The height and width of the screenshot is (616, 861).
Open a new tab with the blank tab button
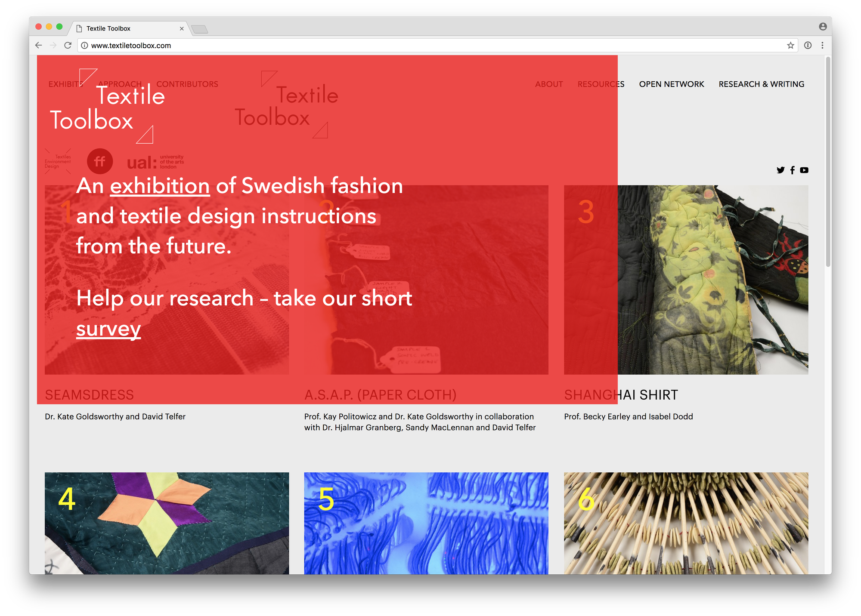(x=200, y=29)
